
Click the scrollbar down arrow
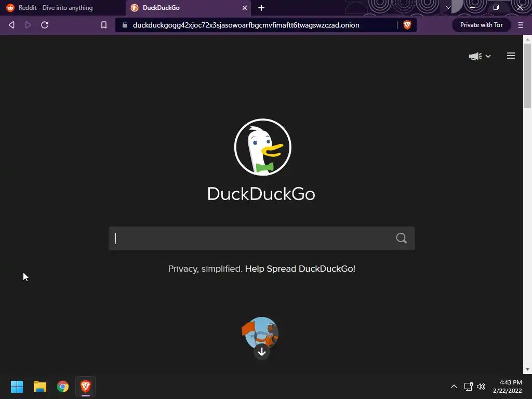(x=527, y=369)
